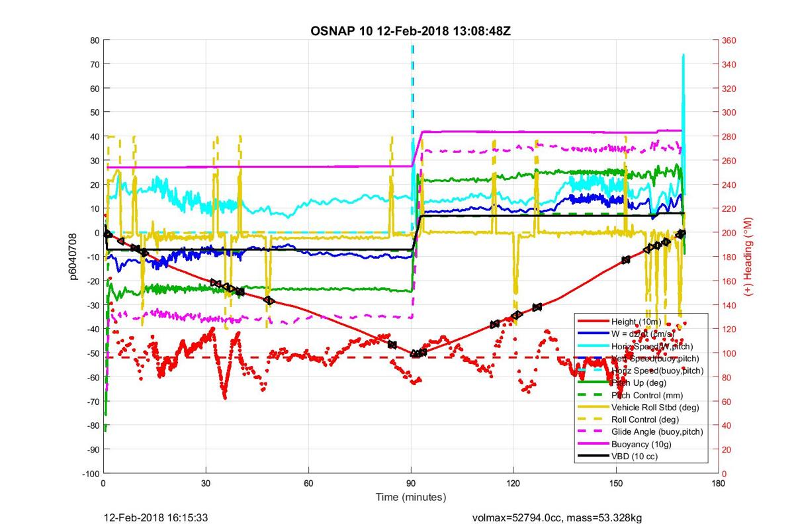Viewport: 794px width, 532px height.
Task: Select the 360 tick on the heading axis
Action: click(729, 40)
